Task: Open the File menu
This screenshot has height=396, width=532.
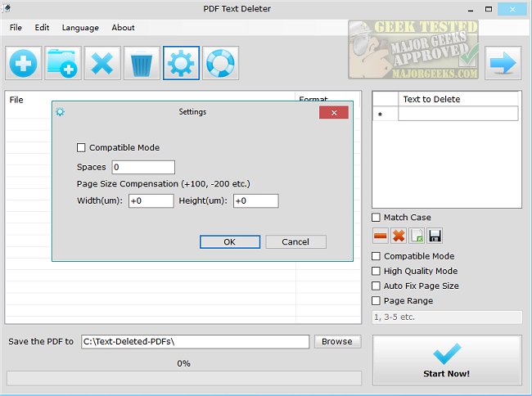Action: tap(16, 28)
